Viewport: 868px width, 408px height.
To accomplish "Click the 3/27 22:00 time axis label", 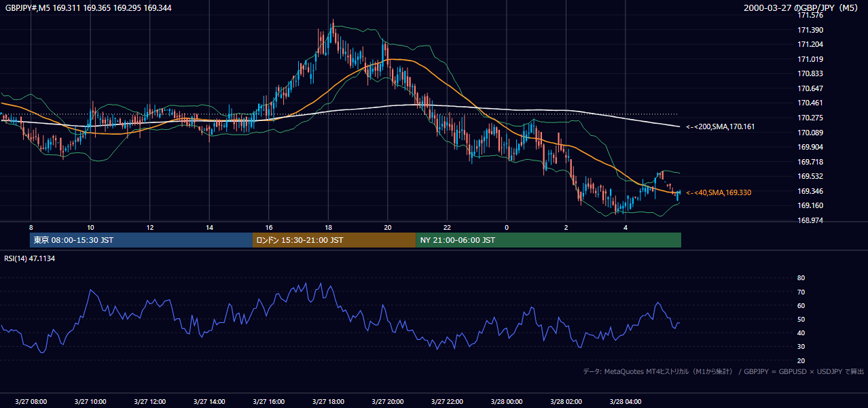I will 447,402.
